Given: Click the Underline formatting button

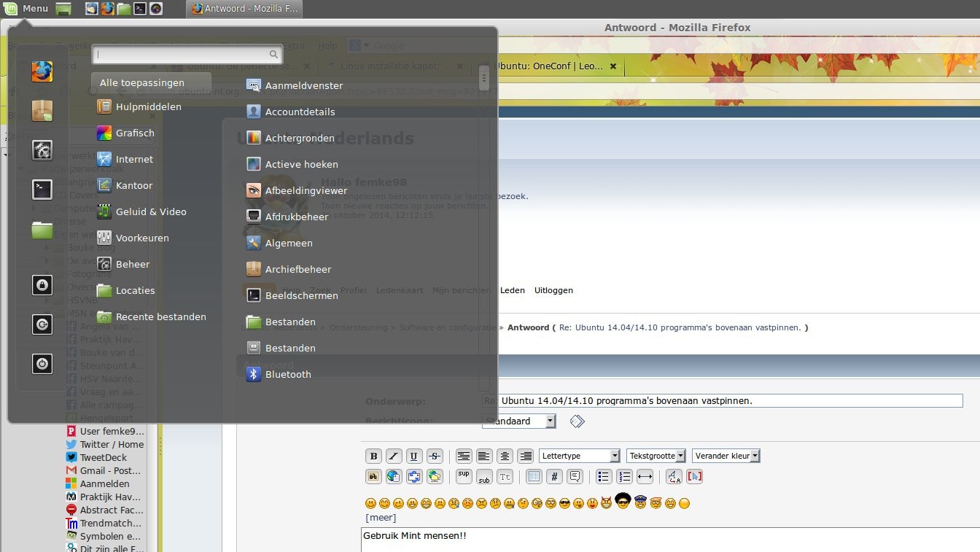Looking at the screenshot, I should point(414,456).
